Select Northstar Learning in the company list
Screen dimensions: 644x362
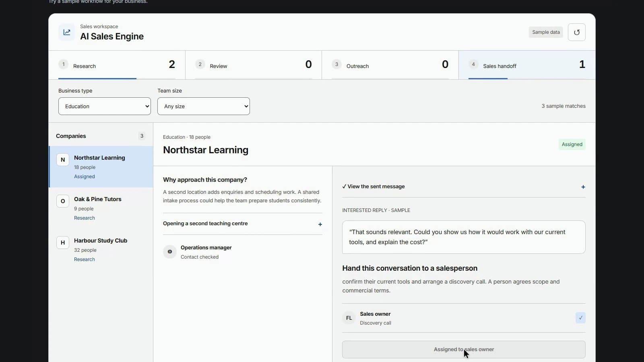(101, 167)
